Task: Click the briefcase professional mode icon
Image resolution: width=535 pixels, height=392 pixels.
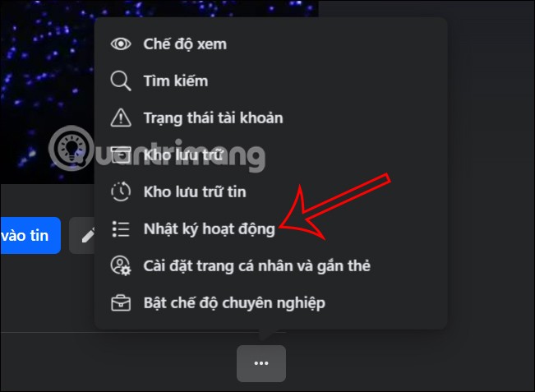Action: tap(121, 302)
